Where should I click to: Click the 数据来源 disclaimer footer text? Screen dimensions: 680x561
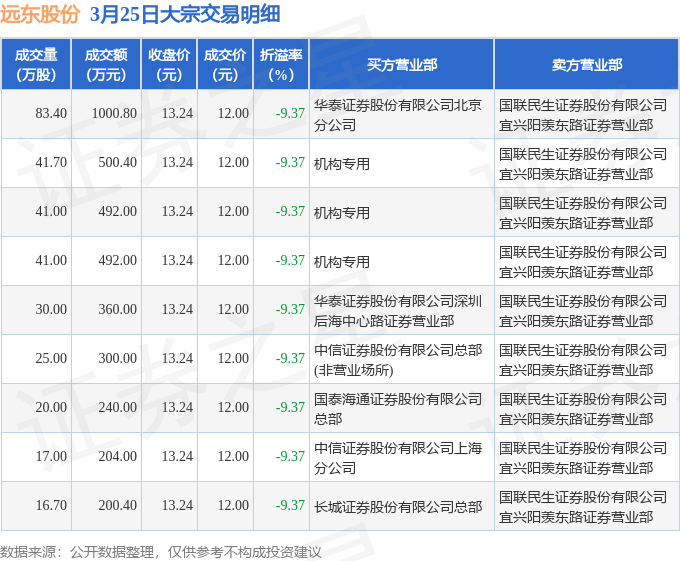[161, 552]
